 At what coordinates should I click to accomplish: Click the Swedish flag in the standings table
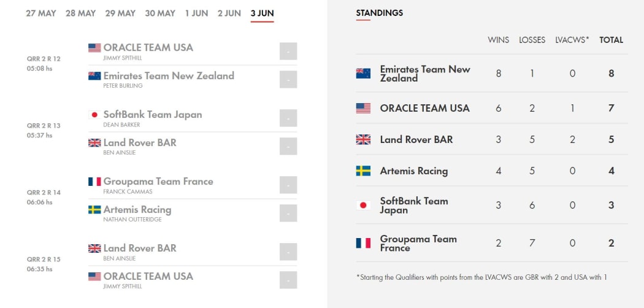pyautogui.click(x=363, y=171)
